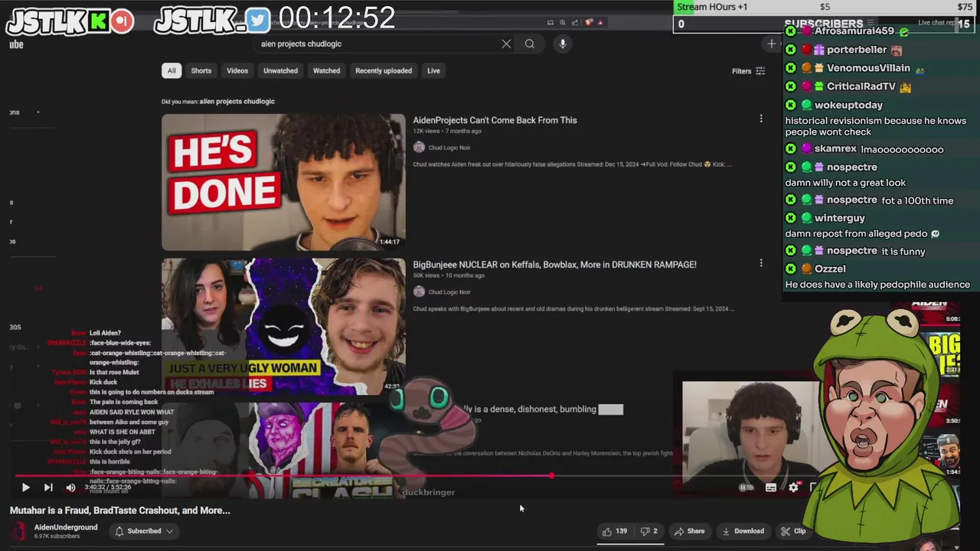Share the video
The image size is (980, 551).
[689, 531]
